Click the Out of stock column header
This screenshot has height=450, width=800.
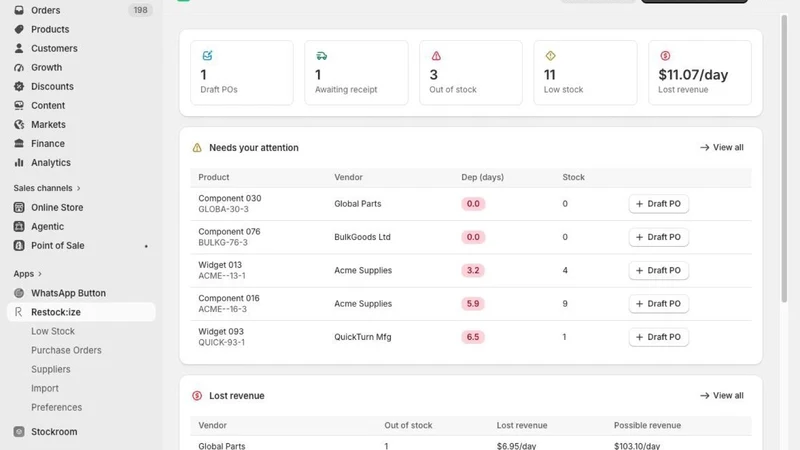tap(408, 425)
